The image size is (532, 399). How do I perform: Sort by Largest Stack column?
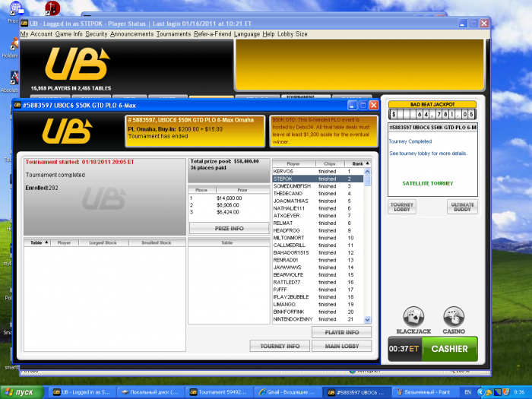click(x=103, y=242)
